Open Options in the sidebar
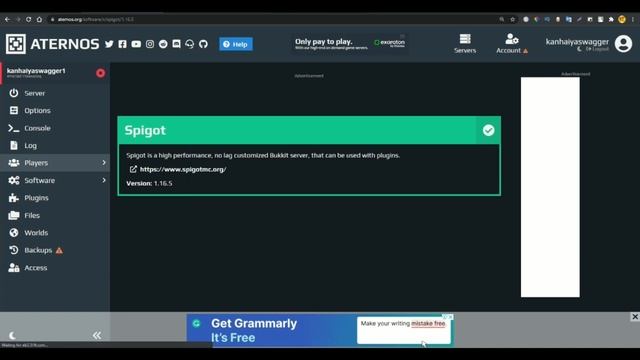Screen dimensions: 640x360 point(55,111)
